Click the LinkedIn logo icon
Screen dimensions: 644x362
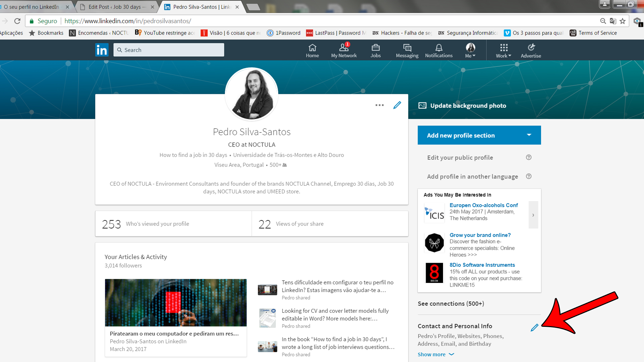[102, 50]
